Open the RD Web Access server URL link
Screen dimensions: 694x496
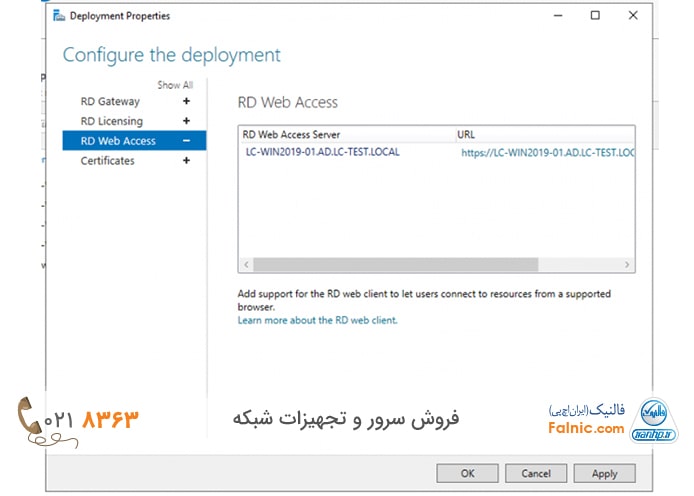(x=548, y=153)
